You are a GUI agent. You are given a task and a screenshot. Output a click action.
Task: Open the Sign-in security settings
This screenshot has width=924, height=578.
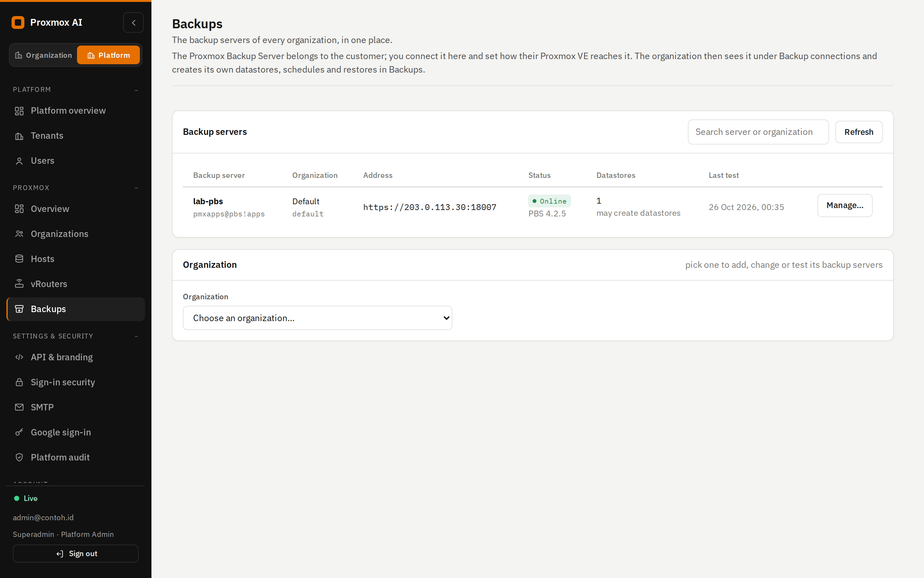click(76, 382)
